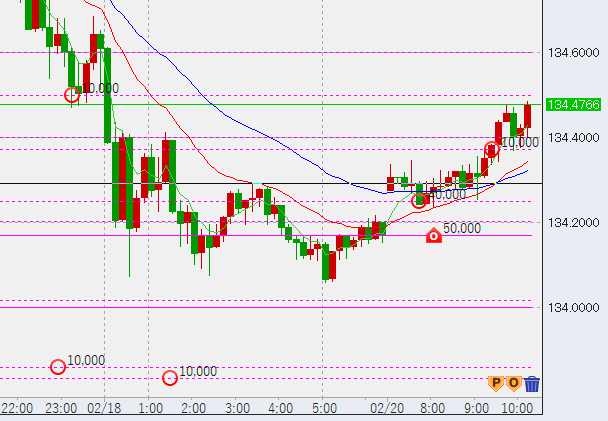Click the last red candle at chart right
Screen dimensions: 608x421
[527, 116]
